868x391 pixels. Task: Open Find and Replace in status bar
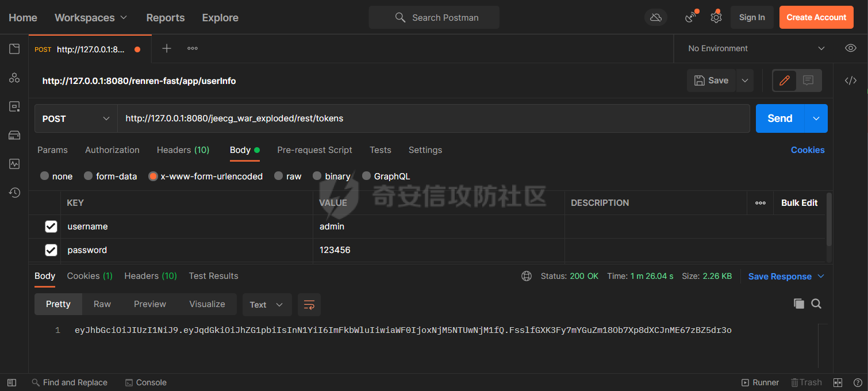[x=70, y=382]
